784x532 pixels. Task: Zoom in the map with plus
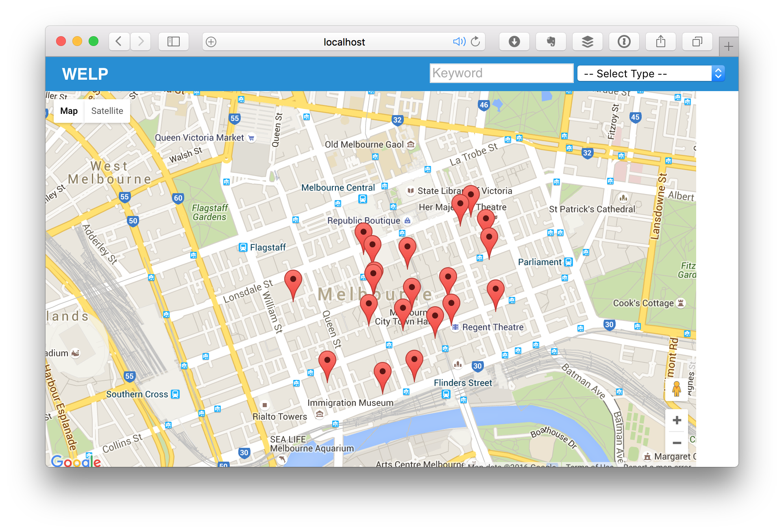pyautogui.click(x=677, y=420)
